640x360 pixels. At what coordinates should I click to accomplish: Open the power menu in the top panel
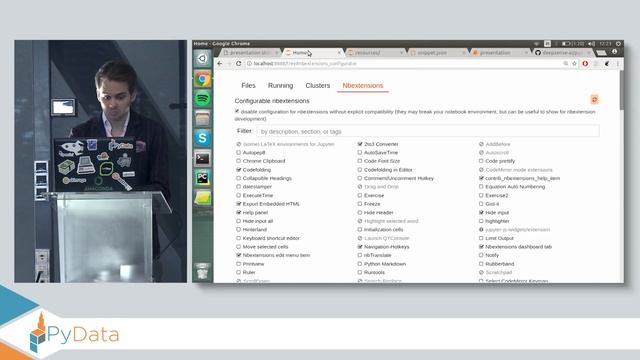click(618, 44)
